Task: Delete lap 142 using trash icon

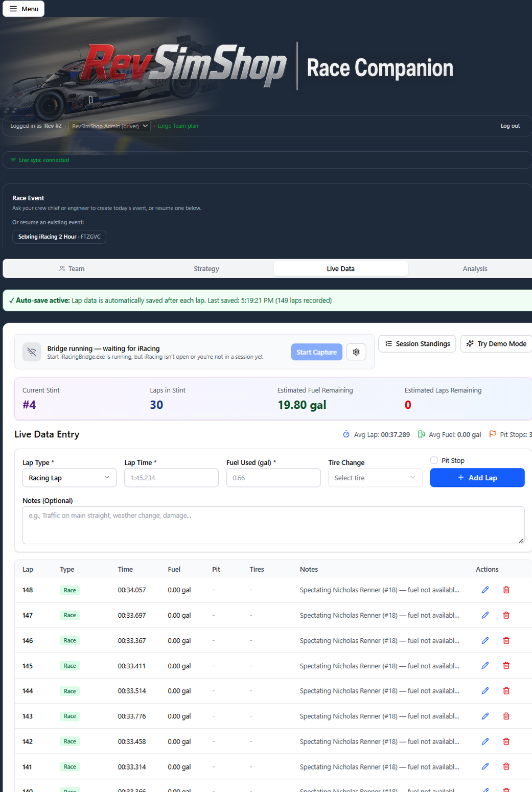Action: tap(506, 741)
